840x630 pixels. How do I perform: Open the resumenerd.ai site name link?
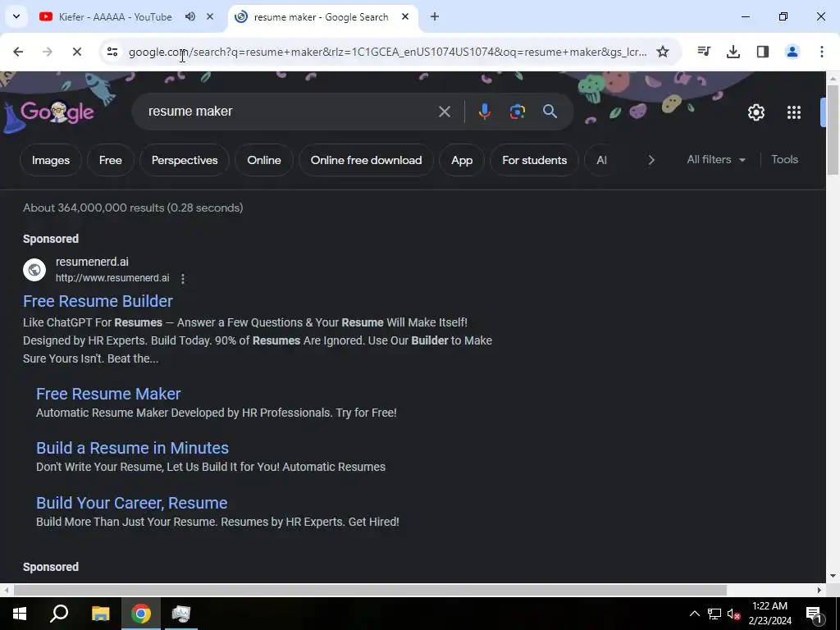[x=92, y=262]
